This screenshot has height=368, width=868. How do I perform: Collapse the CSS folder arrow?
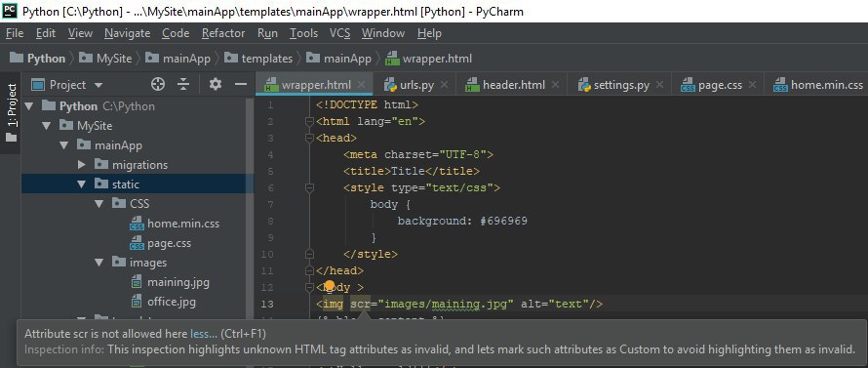point(99,204)
